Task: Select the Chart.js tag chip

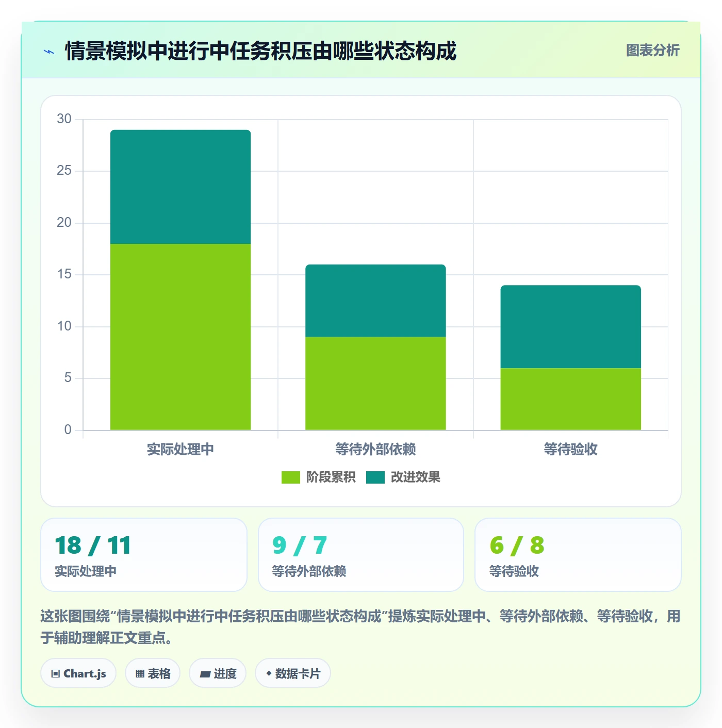Action: pos(78,673)
